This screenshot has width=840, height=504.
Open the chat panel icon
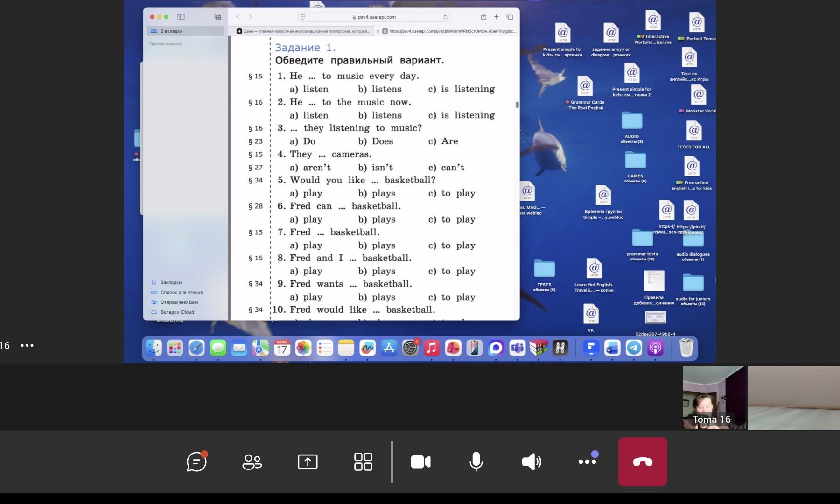click(x=196, y=462)
